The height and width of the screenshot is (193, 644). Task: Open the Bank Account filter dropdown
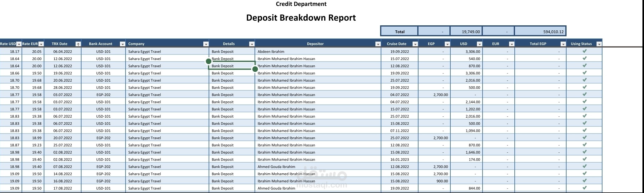[x=122, y=44]
